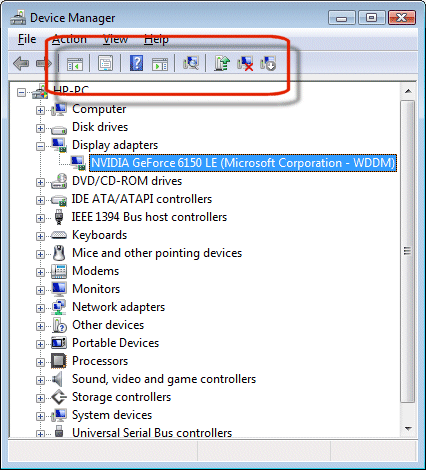Image resolution: width=426 pixels, height=470 pixels.
Task: Expand the Keyboards node
Action: point(40,236)
